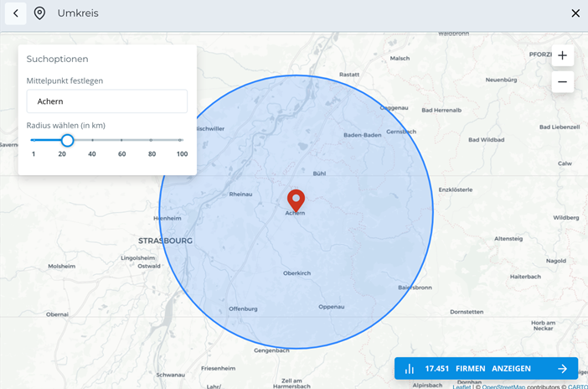Viewport: 588px width, 389px height.
Task: Set radius slider to 1 km
Action: [33, 140]
